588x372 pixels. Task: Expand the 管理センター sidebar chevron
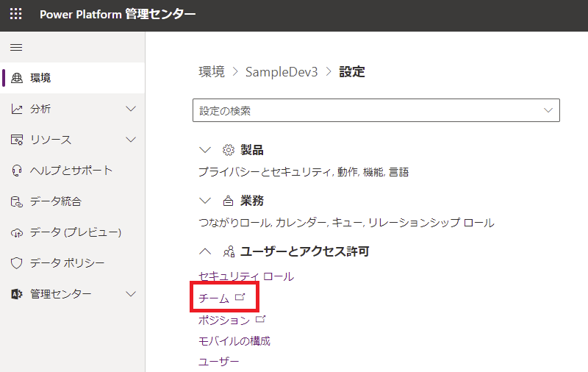[x=131, y=293]
